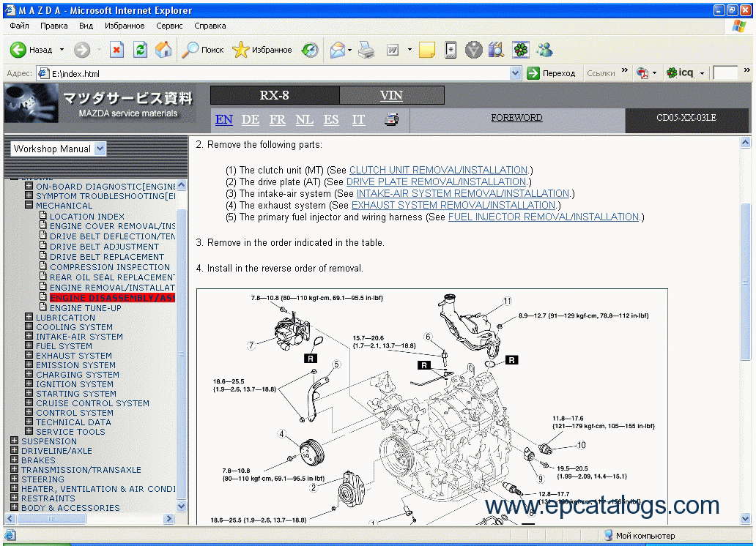The height and width of the screenshot is (546, 756).
Task: Click the Mail envelope icon
Action: [338, 50]
